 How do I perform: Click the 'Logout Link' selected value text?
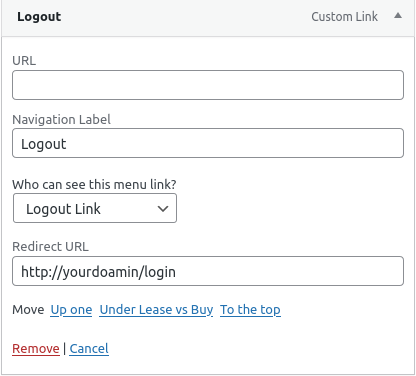click(x=63, y=209)
